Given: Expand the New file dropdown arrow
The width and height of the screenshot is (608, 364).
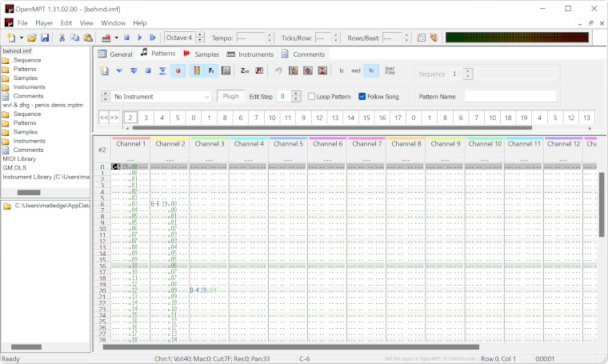Looking at the screenshot, I should (21, 38).
